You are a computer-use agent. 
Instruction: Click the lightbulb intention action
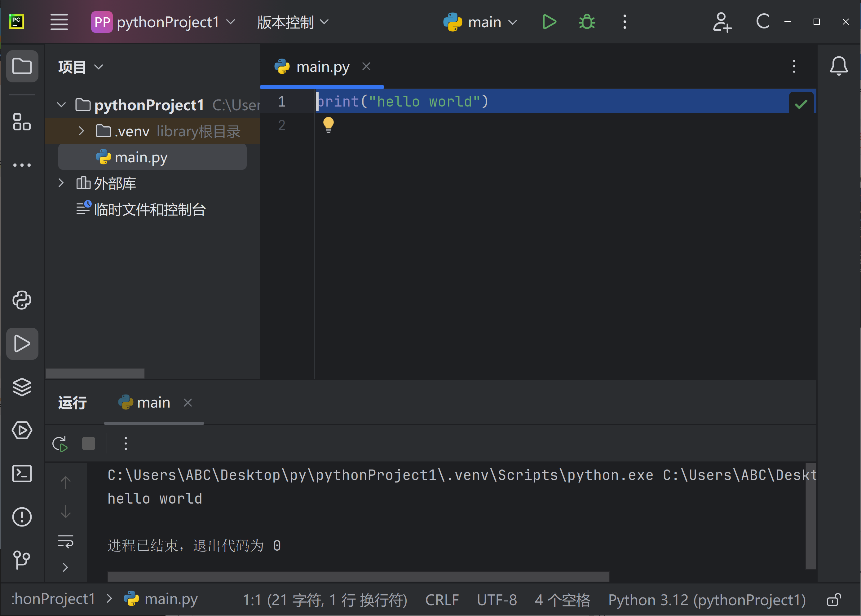[x=329, y=125]
